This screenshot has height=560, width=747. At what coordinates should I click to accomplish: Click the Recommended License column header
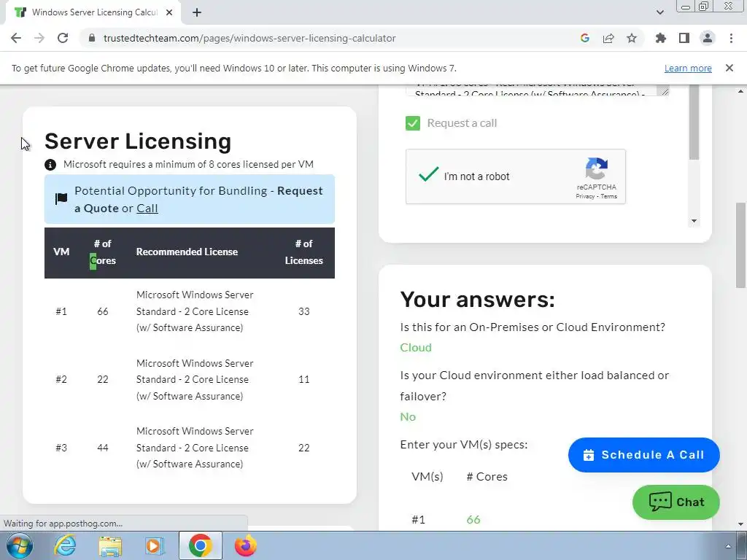click(187, 252)
